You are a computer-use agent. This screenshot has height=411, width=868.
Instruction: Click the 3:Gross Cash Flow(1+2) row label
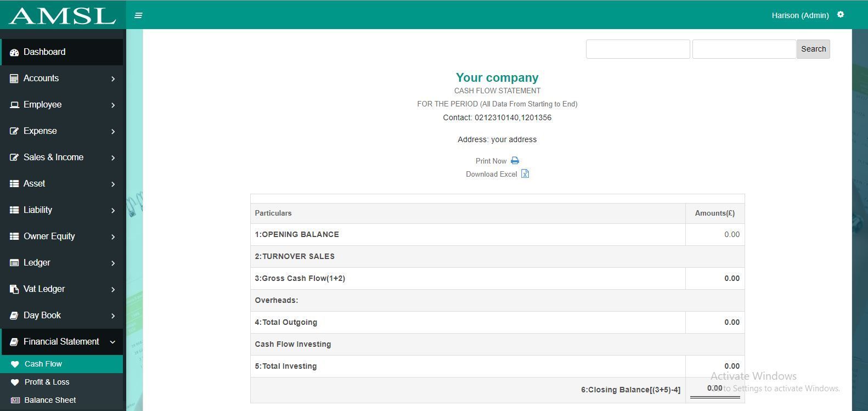coord(300,278)
